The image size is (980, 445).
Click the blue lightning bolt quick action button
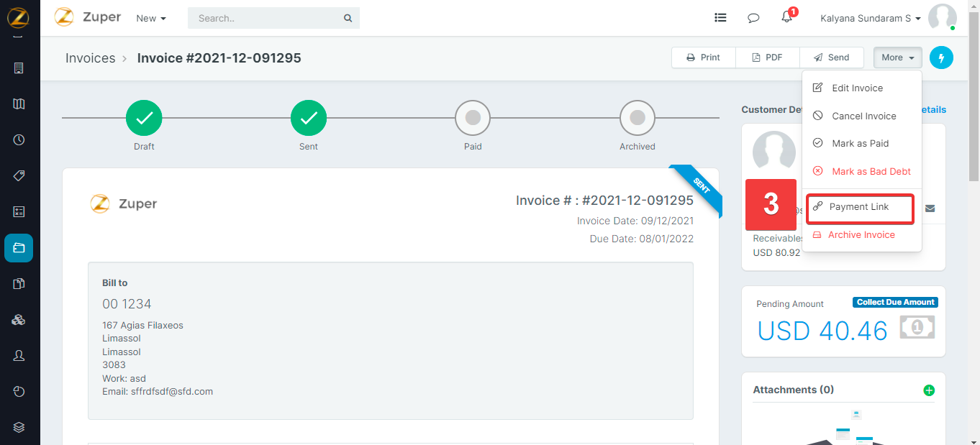pos(941,58)
